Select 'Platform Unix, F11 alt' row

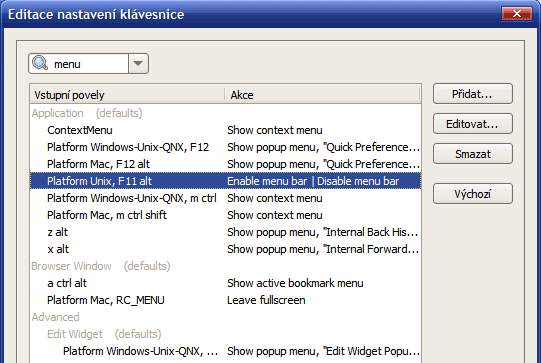225,181
